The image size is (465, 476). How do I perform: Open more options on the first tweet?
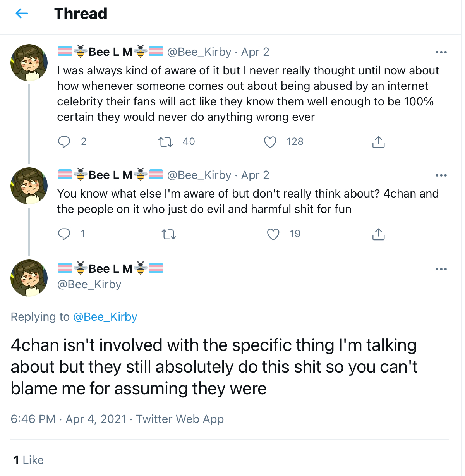click(x=441, y=52)
